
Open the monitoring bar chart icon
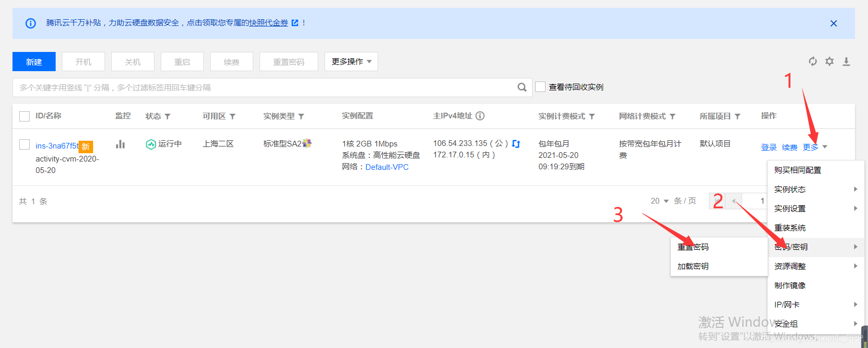[120, 144]
